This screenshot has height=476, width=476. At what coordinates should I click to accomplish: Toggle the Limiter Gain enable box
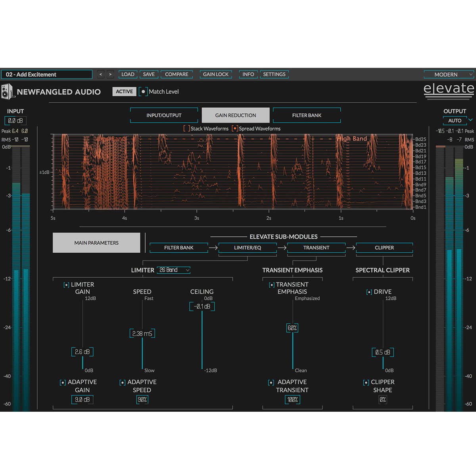point(67,285)
